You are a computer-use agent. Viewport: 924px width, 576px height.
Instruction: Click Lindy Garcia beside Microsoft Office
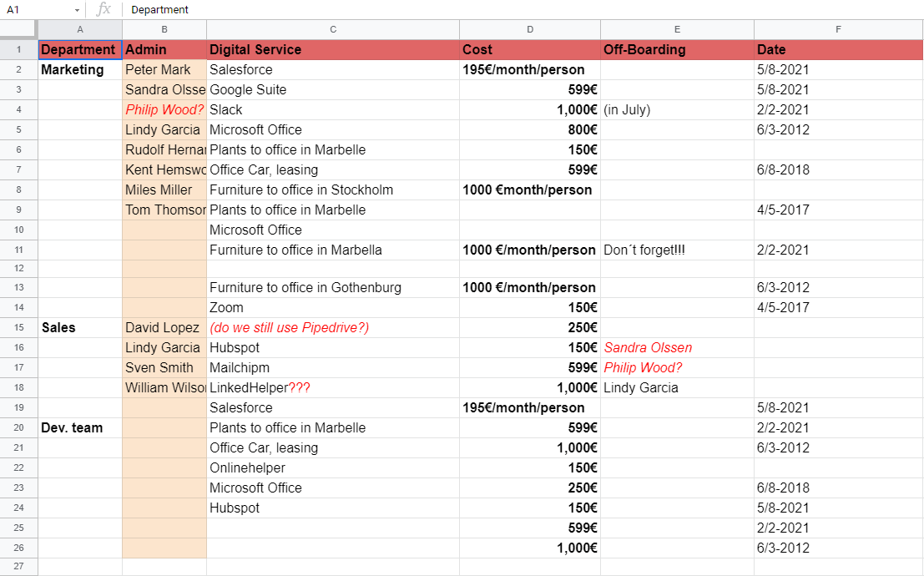pos(164,129)
